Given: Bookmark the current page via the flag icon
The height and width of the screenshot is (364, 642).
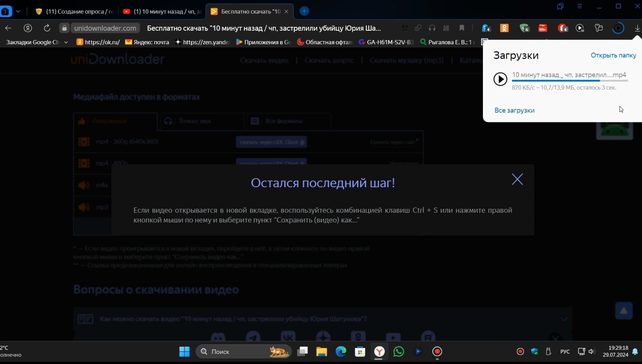Looking at the screenshot, I should point(462,28).
